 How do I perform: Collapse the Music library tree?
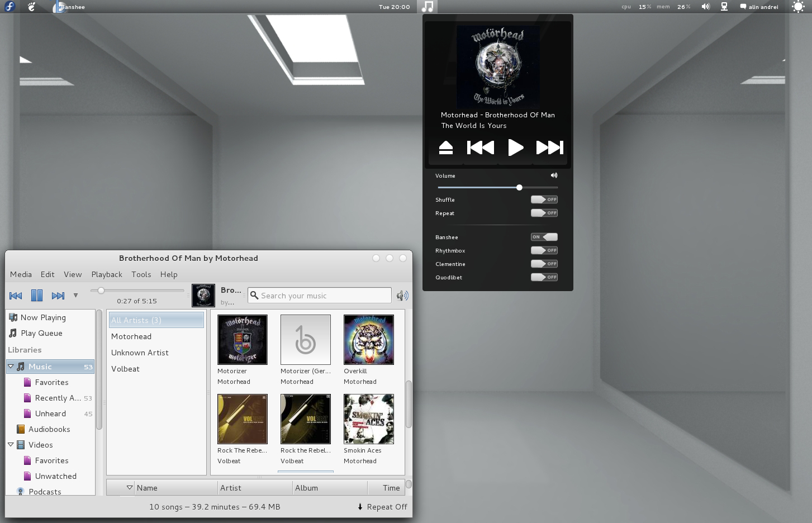coord(11,367)
